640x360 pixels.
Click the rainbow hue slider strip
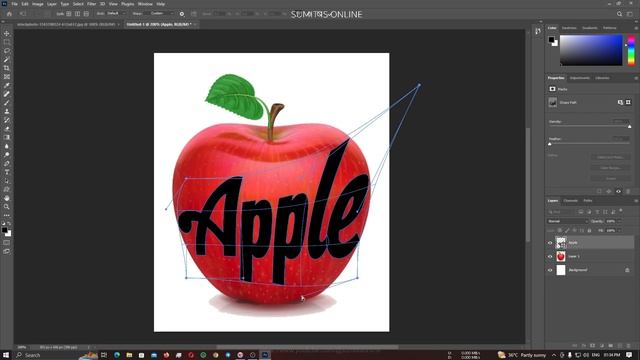tap(631, 50)
